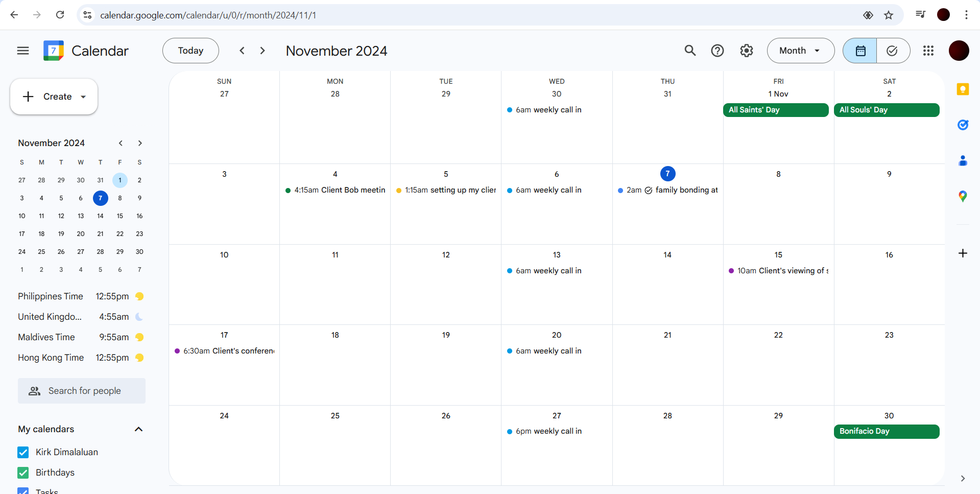Viewport: 980px width, 494px height.
Task: Open the main menu hamburger icon
Action: [x=23, y=51]
